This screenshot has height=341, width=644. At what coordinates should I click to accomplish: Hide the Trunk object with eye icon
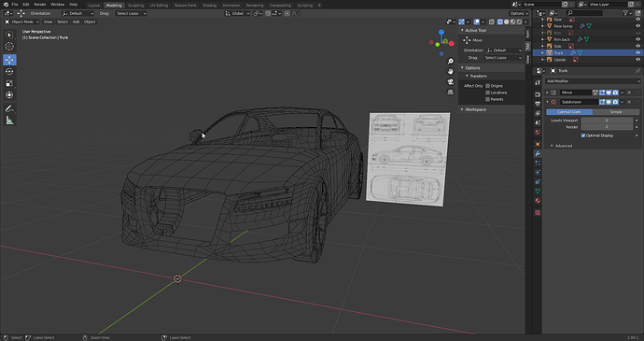pyautogui.click(x=637, y=52)
